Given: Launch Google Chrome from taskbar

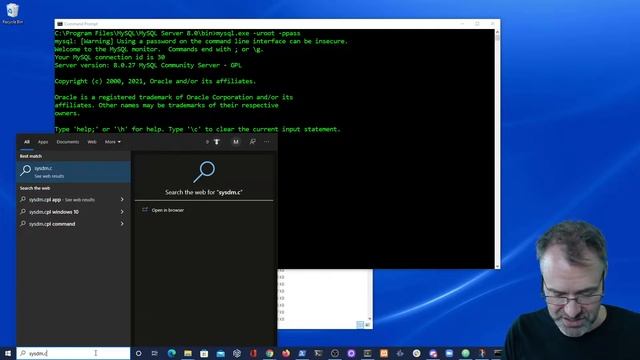Looking at the screenshot, I should click(x=269, y=353).
